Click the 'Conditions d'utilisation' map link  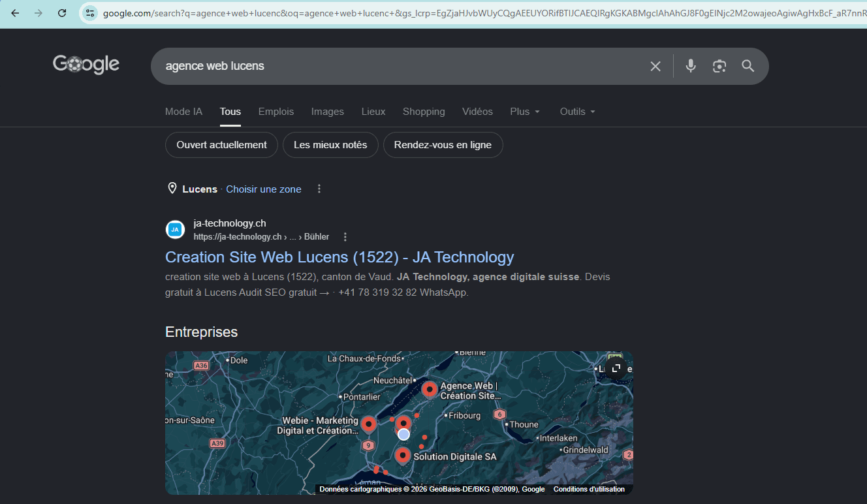point(589,489)
